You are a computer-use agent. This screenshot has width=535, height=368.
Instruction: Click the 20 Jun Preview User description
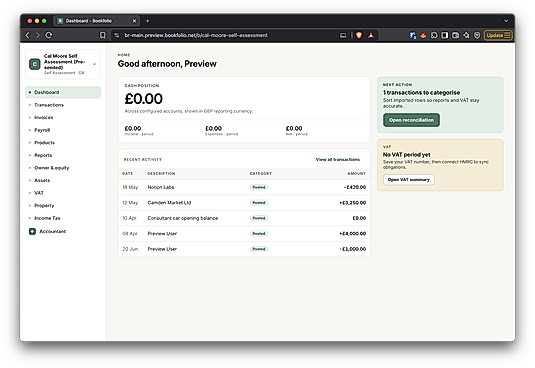pos(162,249)
